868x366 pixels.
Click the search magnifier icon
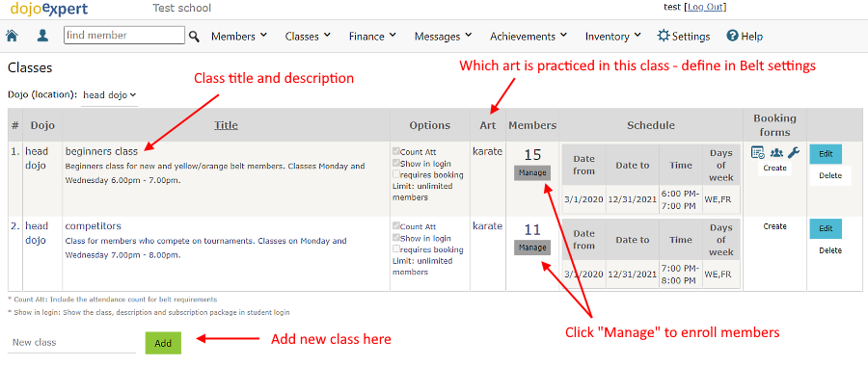click(x=194, y=37)
